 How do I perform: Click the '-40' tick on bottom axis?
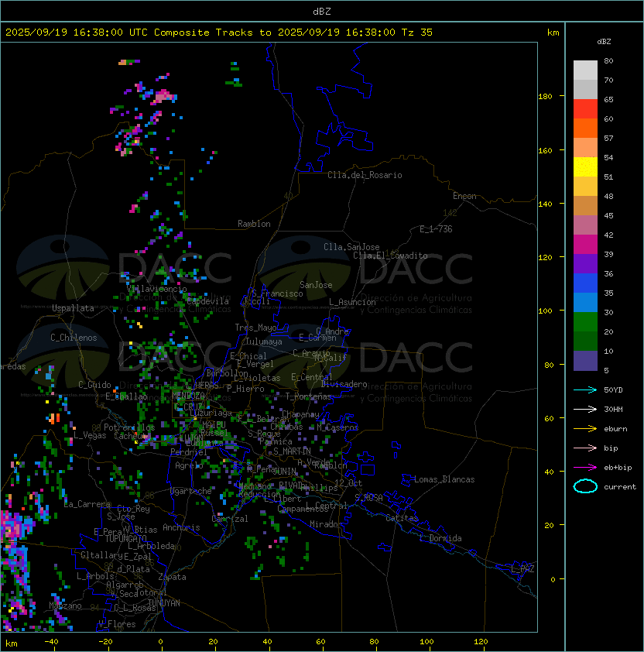point(51,642)
